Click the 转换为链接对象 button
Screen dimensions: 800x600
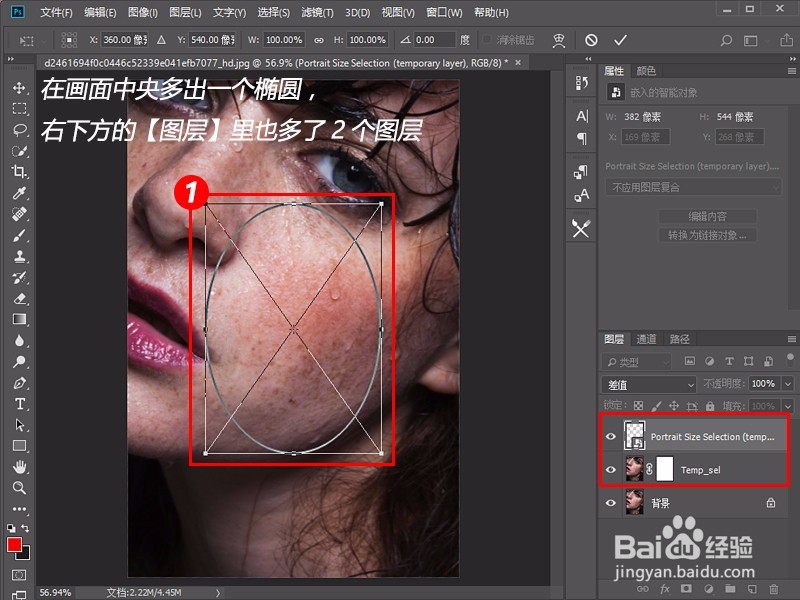(x=707, y=235)
